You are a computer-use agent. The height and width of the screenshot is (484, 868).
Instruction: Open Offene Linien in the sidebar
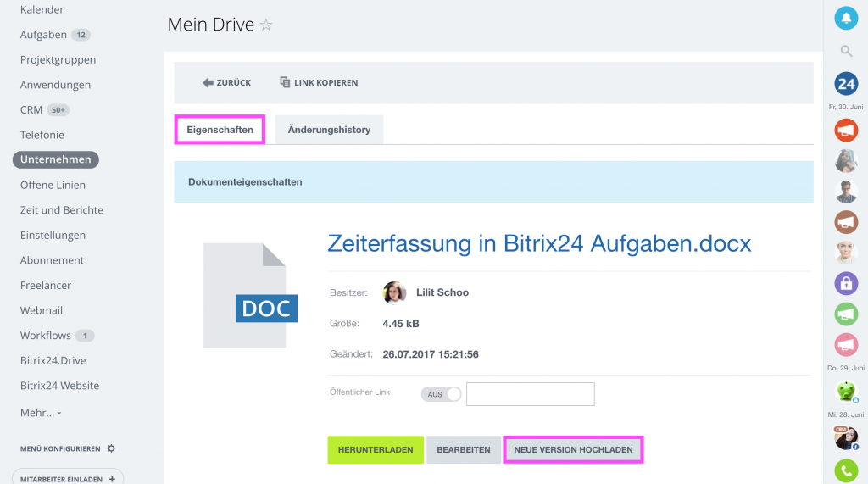click(x=53, y=185)
